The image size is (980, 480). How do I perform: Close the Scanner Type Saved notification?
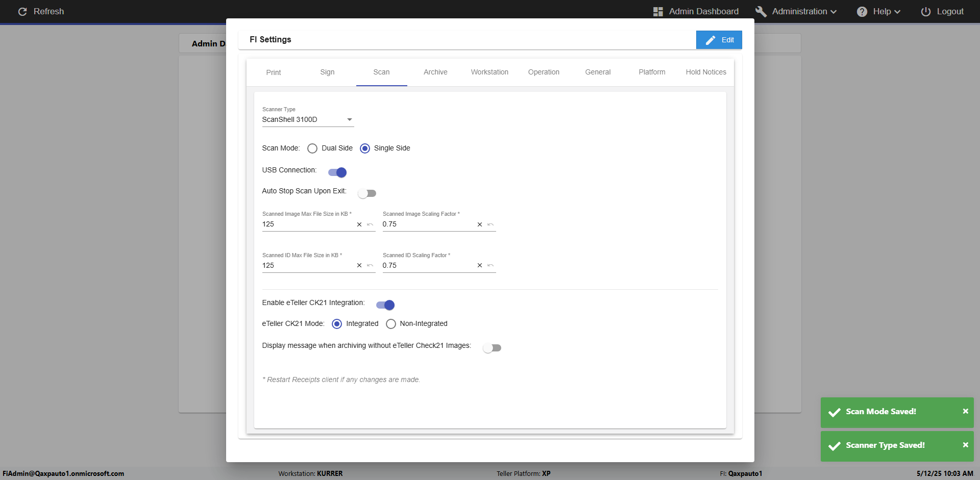pos(965,445)
